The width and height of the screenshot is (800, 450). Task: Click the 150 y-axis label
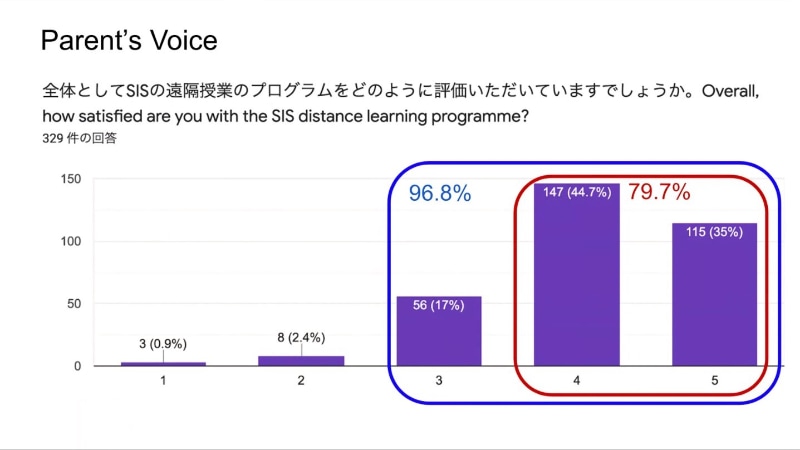point(70,179)
